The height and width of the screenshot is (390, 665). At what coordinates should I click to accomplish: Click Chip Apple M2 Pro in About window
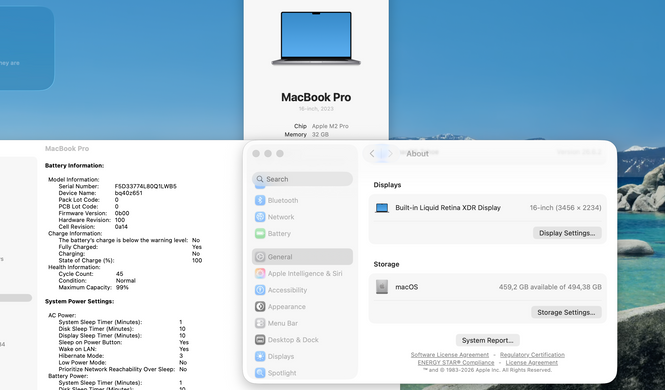pyautogui.click(x=321, y=126)
